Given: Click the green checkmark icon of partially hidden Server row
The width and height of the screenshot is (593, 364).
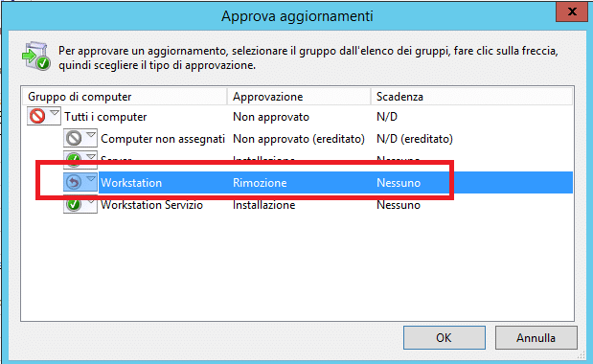Looking at the screenshot, I should click(74, 157).
